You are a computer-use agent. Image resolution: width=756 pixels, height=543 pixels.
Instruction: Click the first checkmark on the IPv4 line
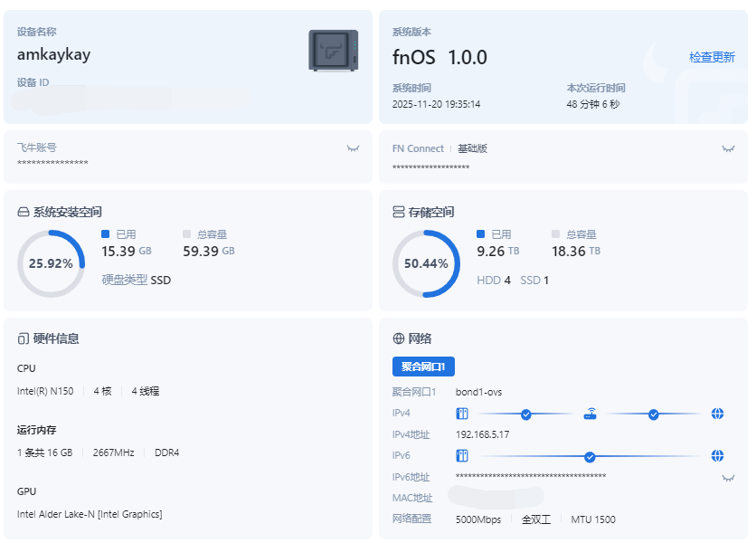pyautogui.click(x=527, y=414)
